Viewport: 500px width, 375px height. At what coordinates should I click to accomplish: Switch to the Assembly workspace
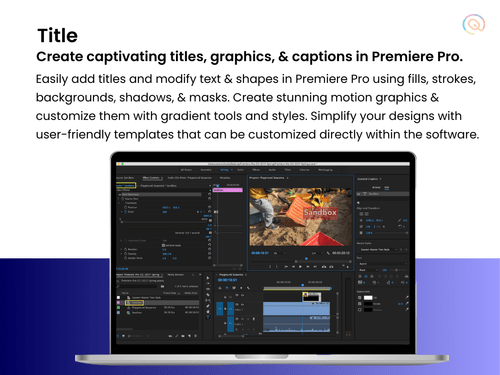click(206, 170)
